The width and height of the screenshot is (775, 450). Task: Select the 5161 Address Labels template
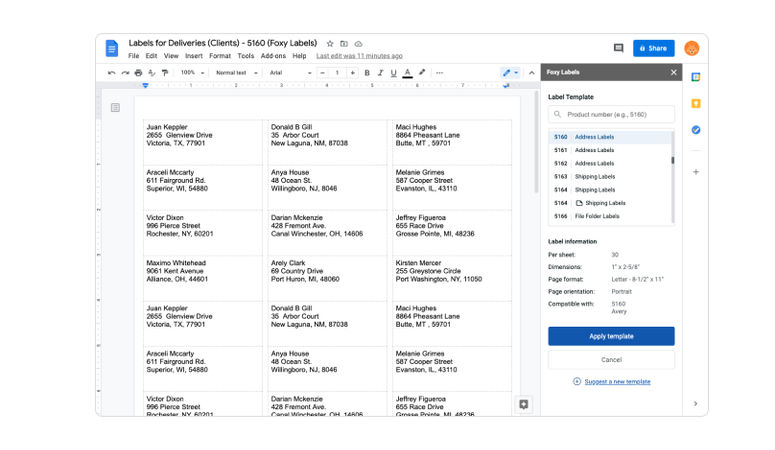(x=610, y=150)
